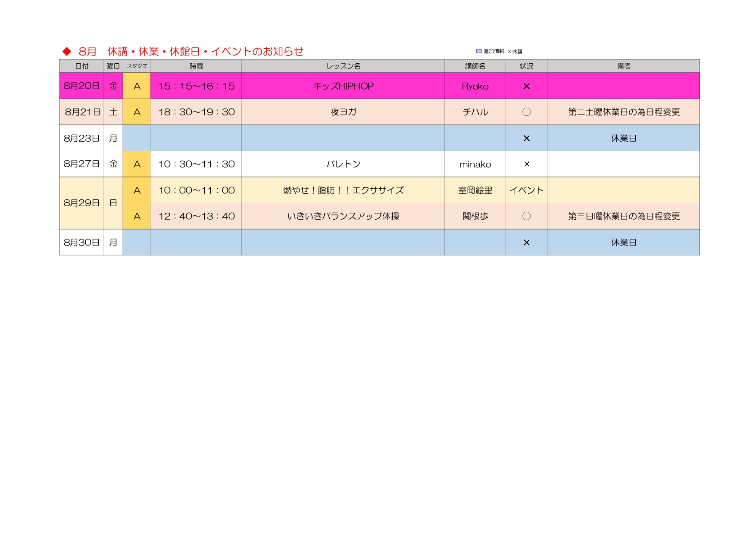Click instructor name '室岡絵里'
Image resolution: width=756 pixels, height=534 pixels.
coord(475,190)
